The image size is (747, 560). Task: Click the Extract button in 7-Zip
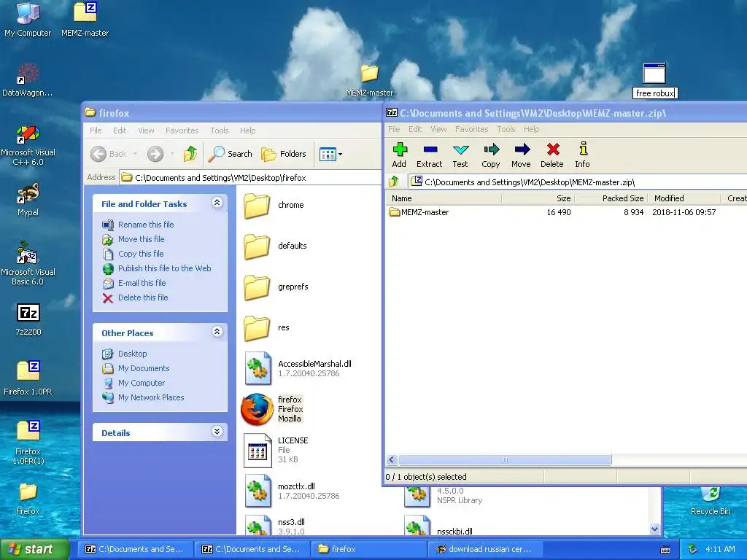pyautogui.click(x=429, y=155)
